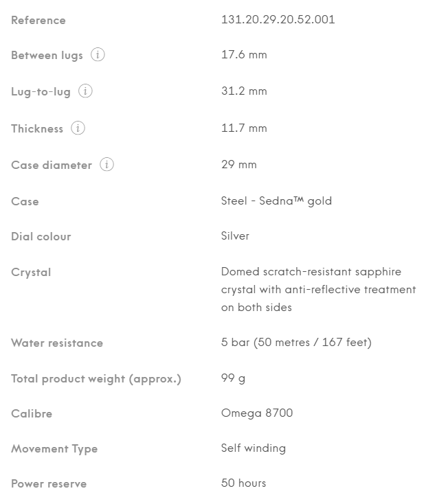Click the Steel - Sedna gold text

(x=276, y=201)
